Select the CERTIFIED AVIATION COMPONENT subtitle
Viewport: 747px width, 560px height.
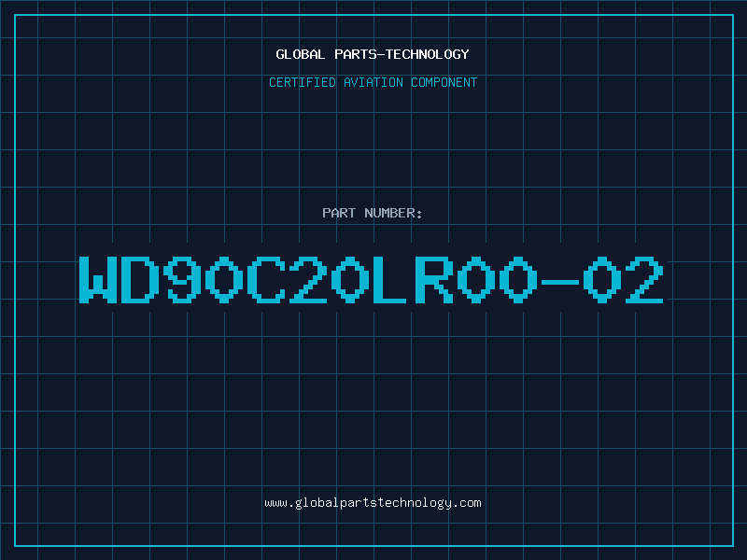373,82
